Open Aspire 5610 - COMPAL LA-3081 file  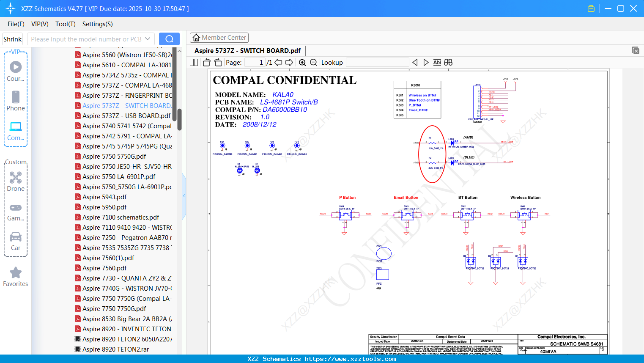pos(123,65)
